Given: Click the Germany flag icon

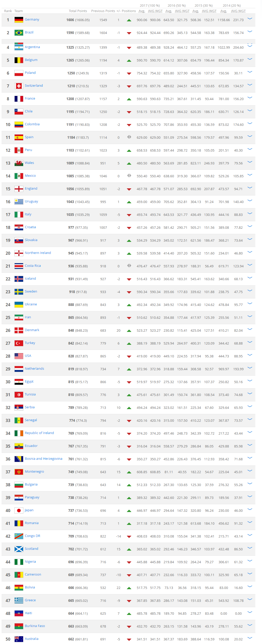Looking at the screenshot, I should point(19,20).
